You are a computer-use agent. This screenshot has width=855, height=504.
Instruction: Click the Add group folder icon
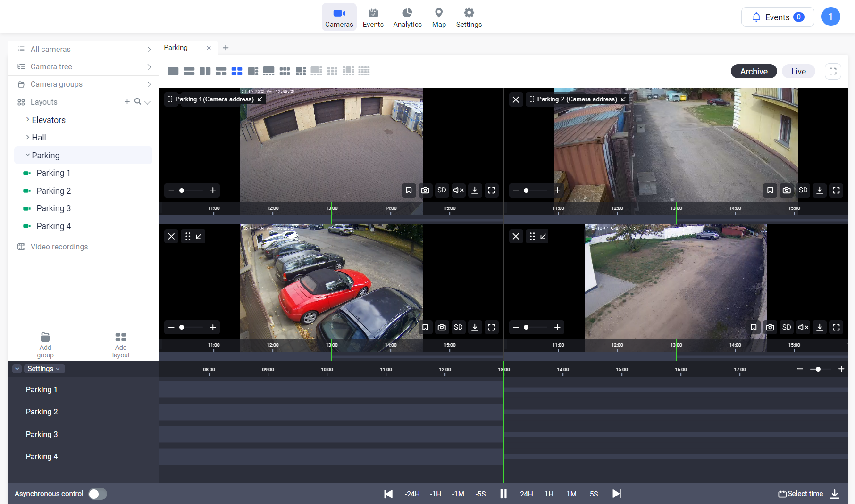click(x=45, y=338)
